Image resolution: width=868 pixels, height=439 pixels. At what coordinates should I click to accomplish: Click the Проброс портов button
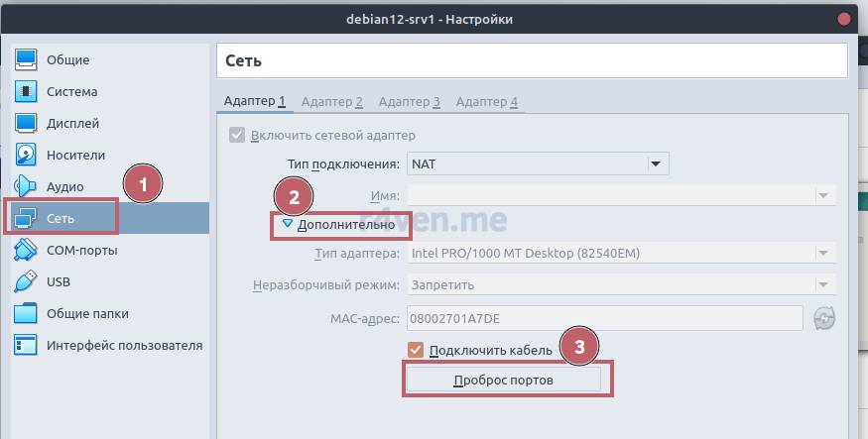tap(503, 381)
